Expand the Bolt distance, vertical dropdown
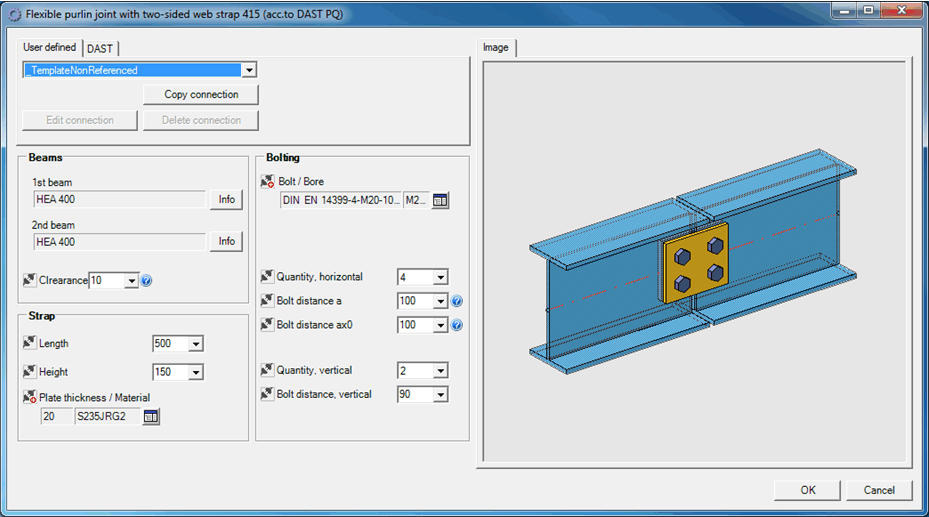The width and height of the screenshot is (929, 517). (440, 395)
